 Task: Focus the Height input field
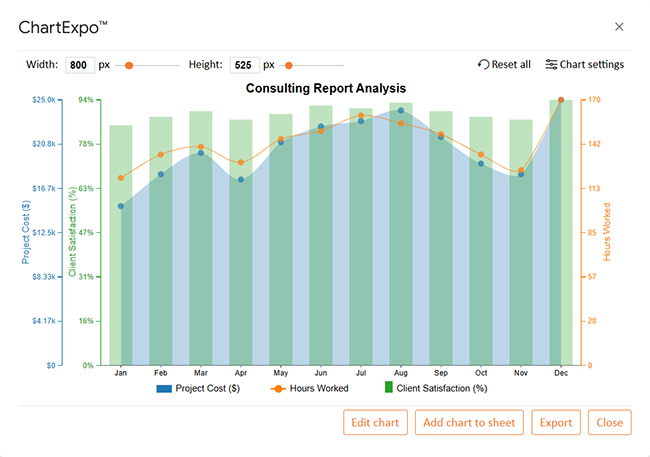coord(244,65)
